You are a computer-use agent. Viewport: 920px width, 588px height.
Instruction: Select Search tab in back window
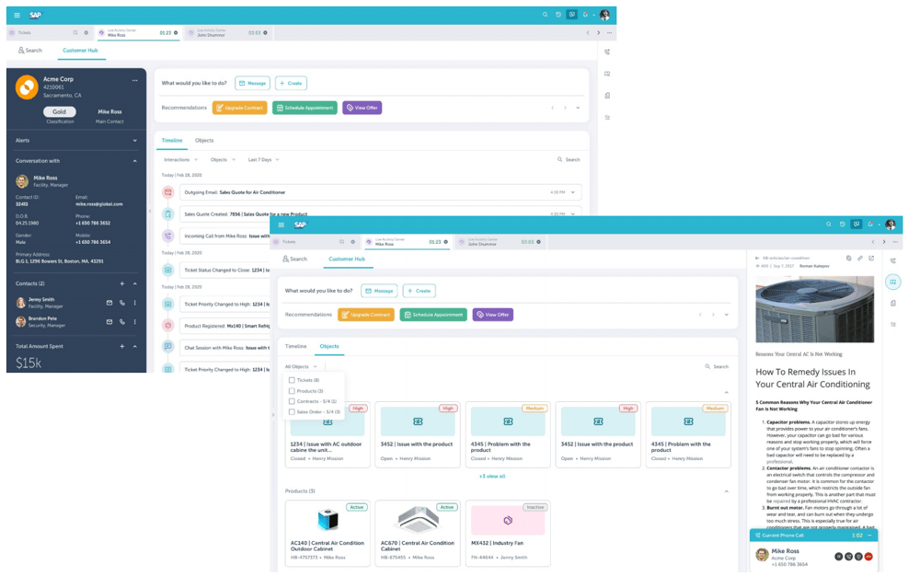[30, 51]
